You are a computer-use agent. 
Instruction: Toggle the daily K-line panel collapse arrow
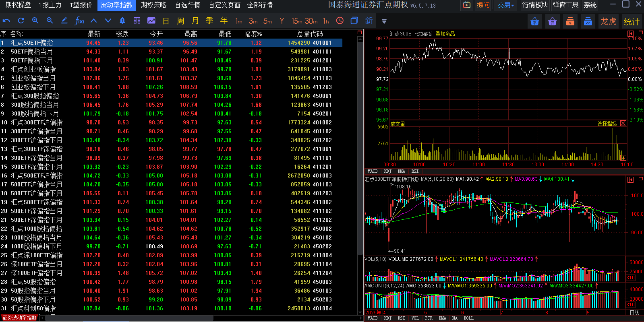[631, 180]
